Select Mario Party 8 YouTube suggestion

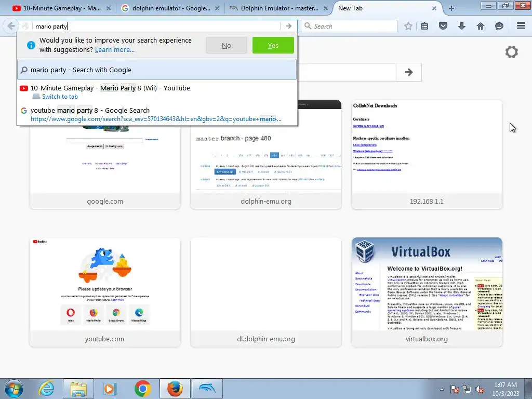tap(157, 92)
